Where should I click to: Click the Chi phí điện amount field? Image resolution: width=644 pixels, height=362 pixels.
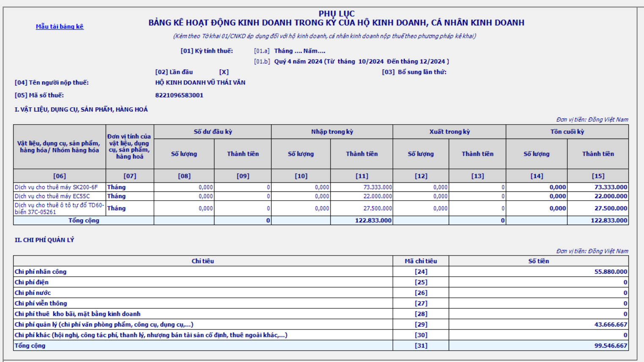(538, 282)
